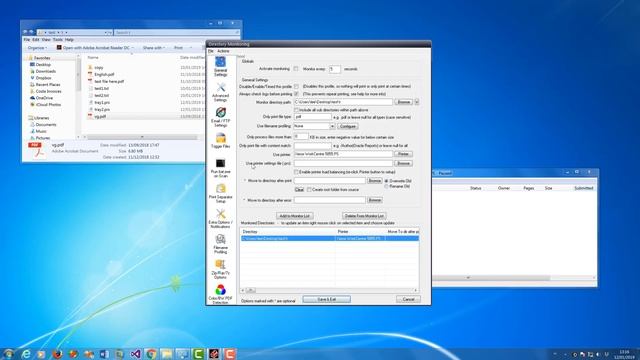The width and height of the screenshot is (640, 360).
Task: Open Explorer View menu
Action: coord(46,40)
